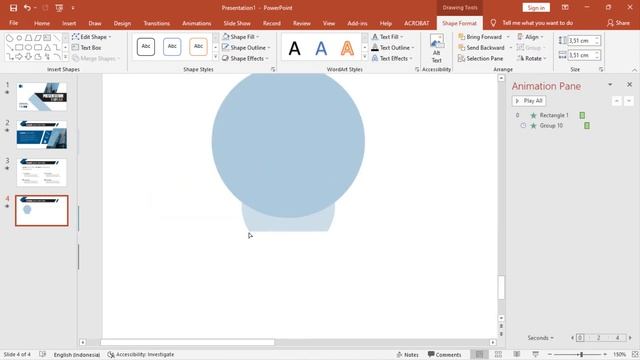
Task: Open Edit Shape menu
Action: pyautogui.click(x=91, y=37)
